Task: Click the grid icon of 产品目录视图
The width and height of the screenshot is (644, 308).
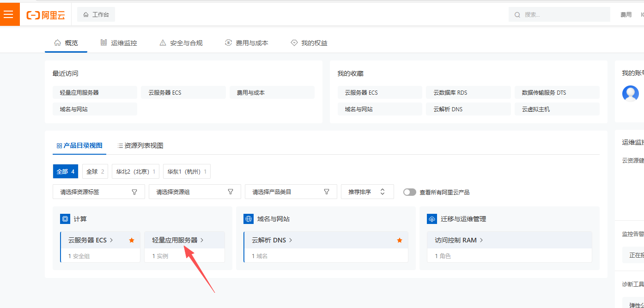Action: click(x=59, y=145)
